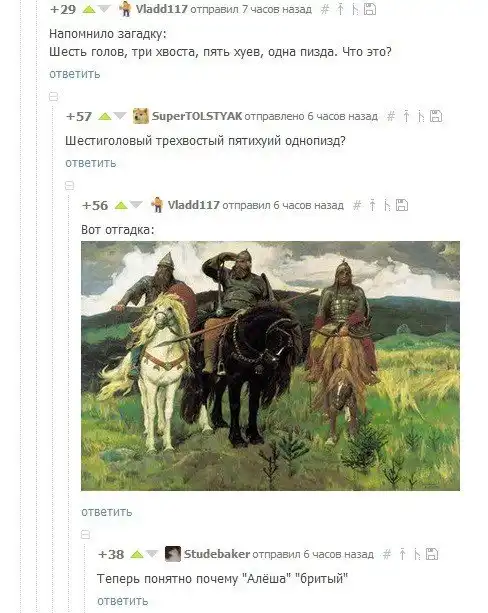Save Studebaker's comment with floppy icon
Image resolution: width=488 pixels, height=613 pixels.
[432, 554]
